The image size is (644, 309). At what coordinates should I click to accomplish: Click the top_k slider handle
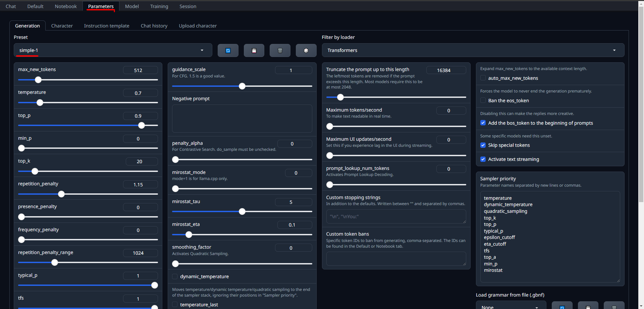35,171
